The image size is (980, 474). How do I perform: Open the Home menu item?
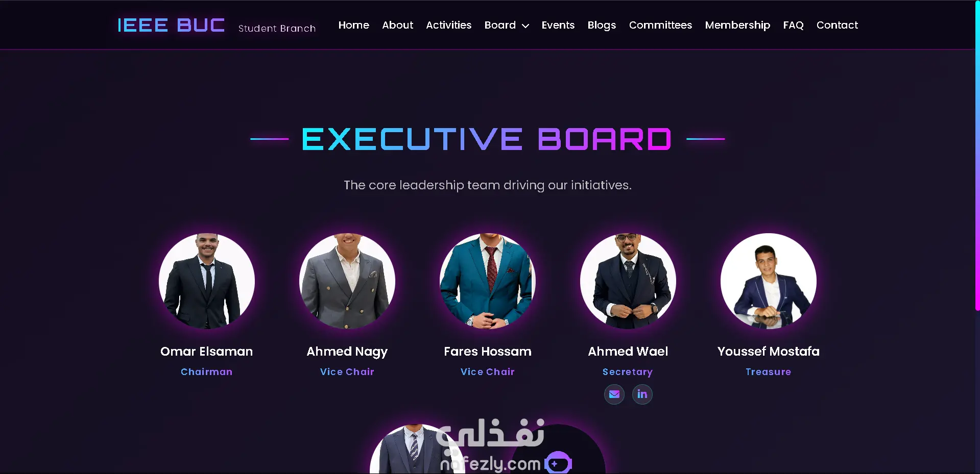click(353, 25)
